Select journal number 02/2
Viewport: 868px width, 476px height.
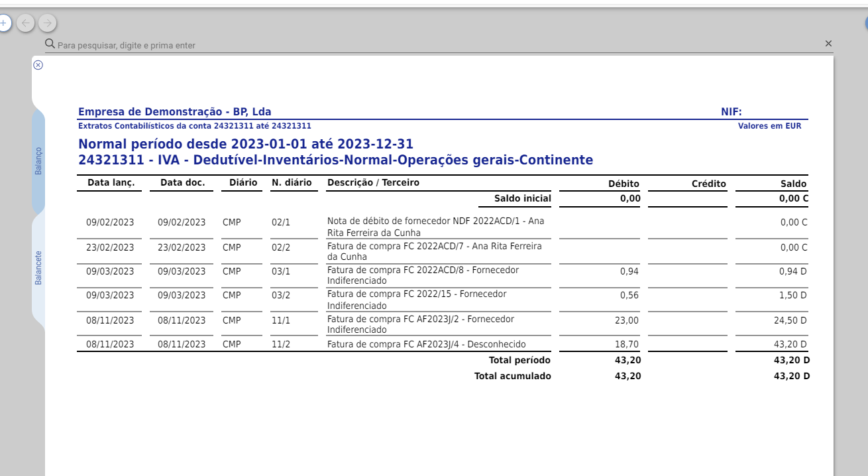[281, 247]
